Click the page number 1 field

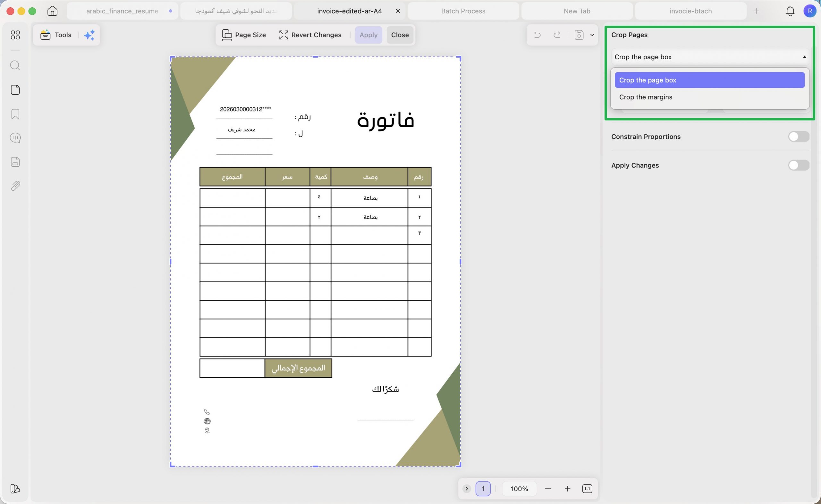(x=483, y=489)
